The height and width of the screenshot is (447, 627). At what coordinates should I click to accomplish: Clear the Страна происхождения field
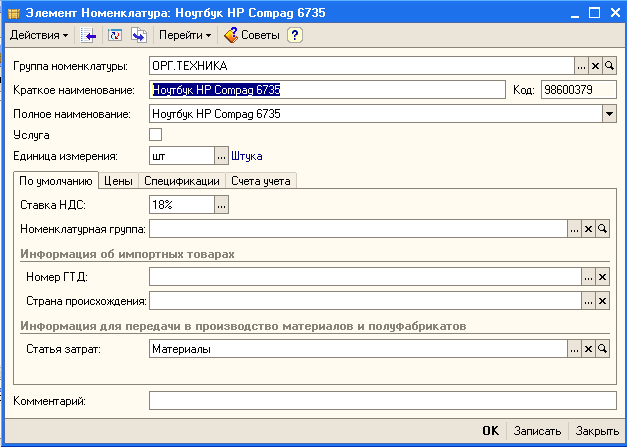point(602,301)
